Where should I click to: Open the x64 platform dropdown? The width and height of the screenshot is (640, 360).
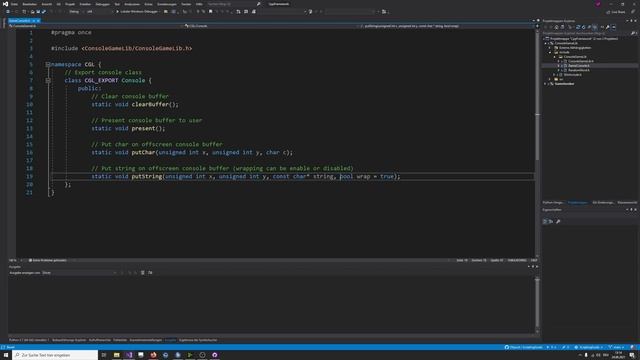[99, 11]
